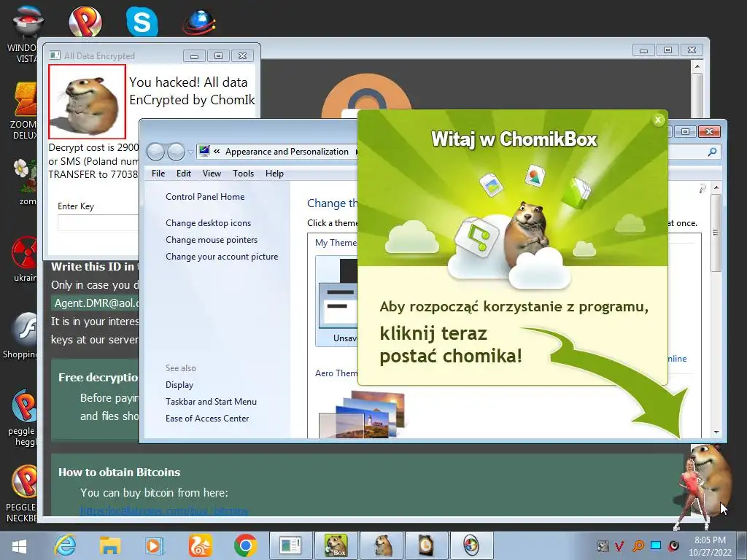This screenshot has width=747, height=560.
Task: Click the hamster picture in ransom window
Action: [x=88, y=102]
